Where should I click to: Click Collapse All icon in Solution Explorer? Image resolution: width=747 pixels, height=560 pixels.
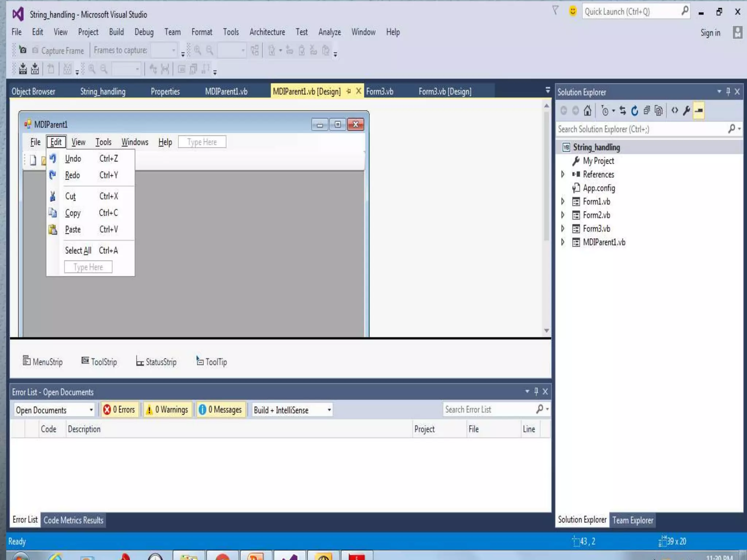pos(647,110)
